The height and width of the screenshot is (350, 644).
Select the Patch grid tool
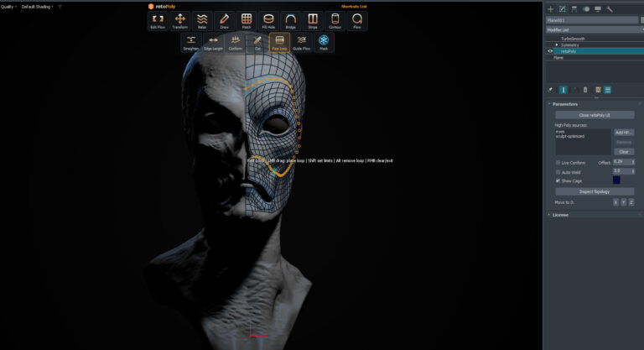coord(247,21)
